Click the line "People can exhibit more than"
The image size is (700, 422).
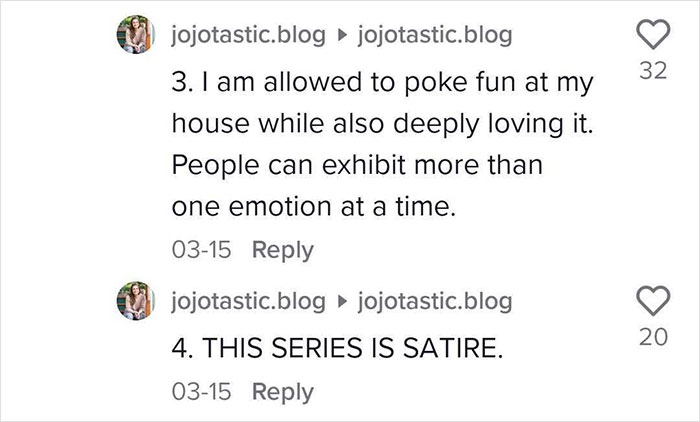tap(357, 166)
